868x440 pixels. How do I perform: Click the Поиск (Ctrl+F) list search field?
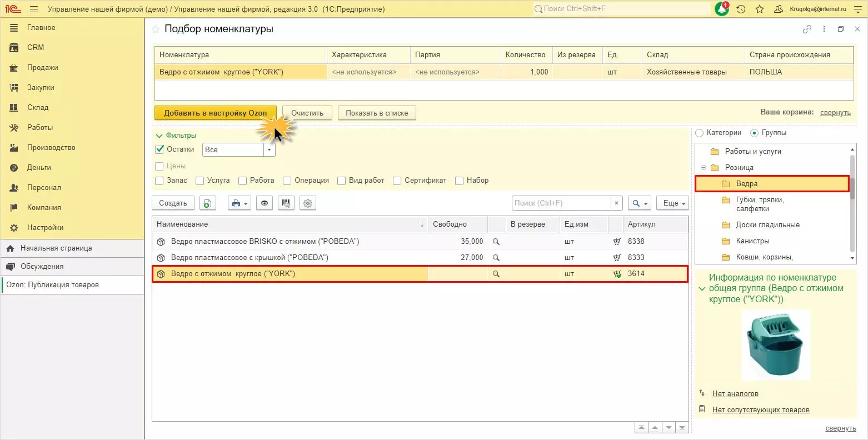560,203
